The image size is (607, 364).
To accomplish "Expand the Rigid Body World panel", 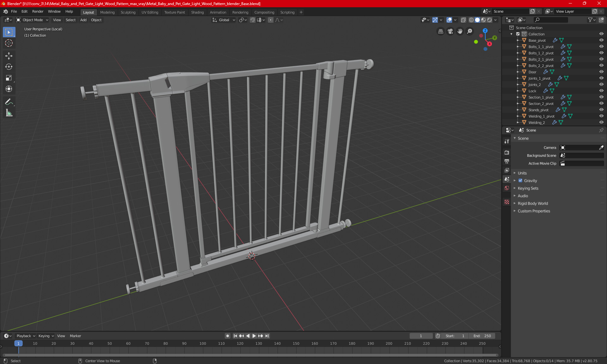I will point(532,203).
